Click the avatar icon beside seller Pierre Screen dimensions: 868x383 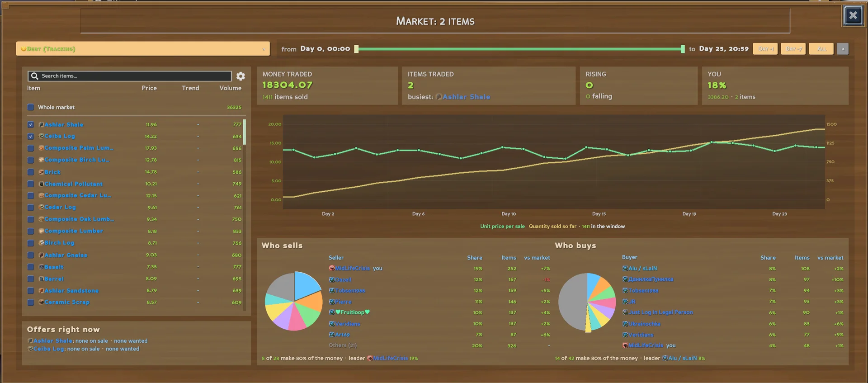[x=332, y=302]
